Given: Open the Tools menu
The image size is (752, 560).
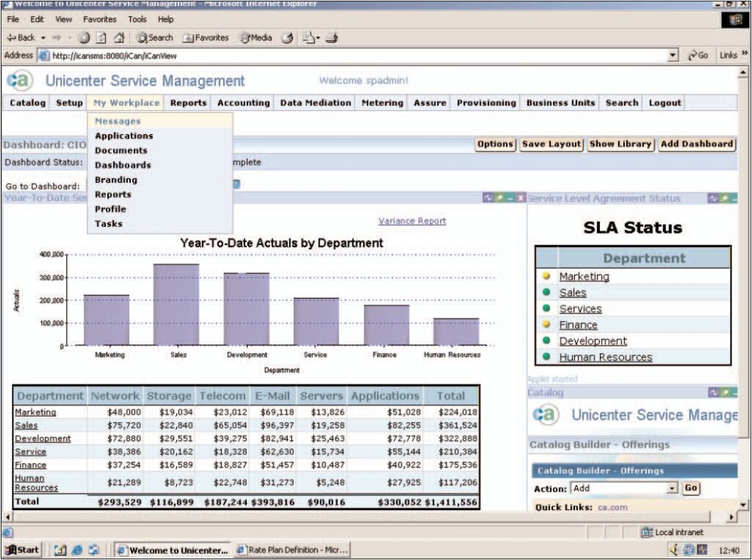Looking at the screenshot, I should pyautogui.click(x=137, y=19).
